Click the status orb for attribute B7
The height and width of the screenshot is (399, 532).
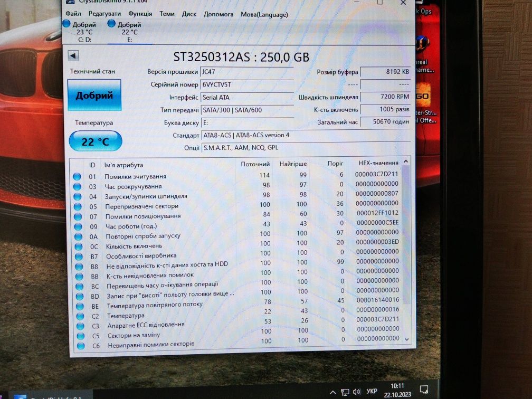pos(79,256)
